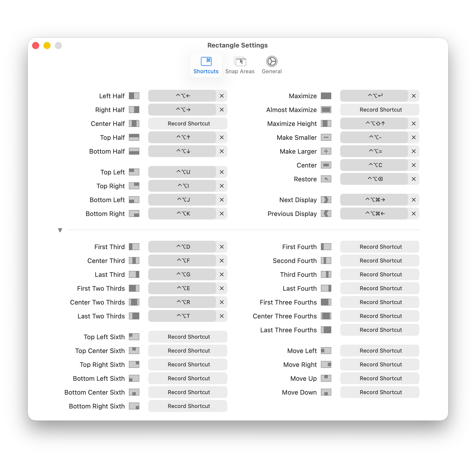Click the Bottom Right layout icon
This screenshot has height=476, width=476.
click(134, 214)
